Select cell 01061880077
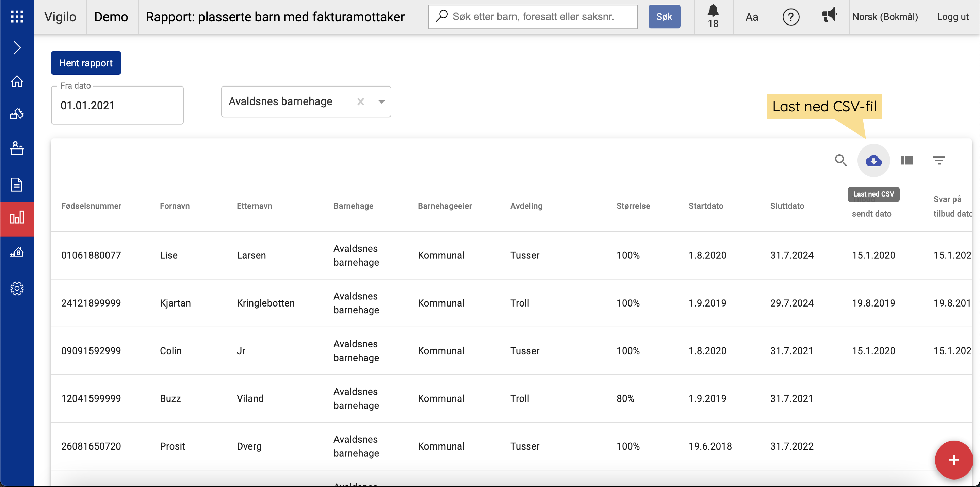 (91, 255)
